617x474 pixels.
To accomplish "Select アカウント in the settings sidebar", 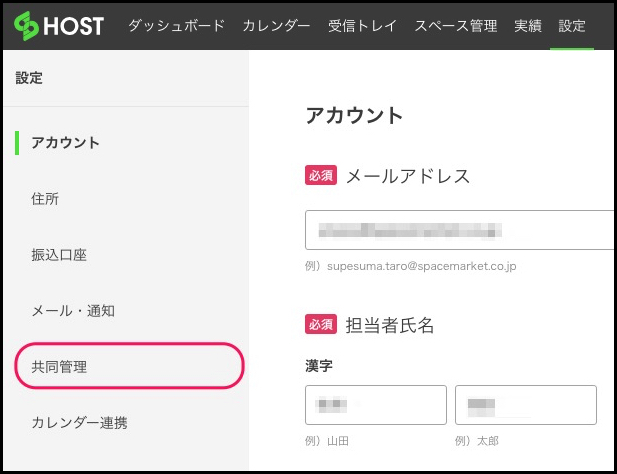I will tap(65, 143).
